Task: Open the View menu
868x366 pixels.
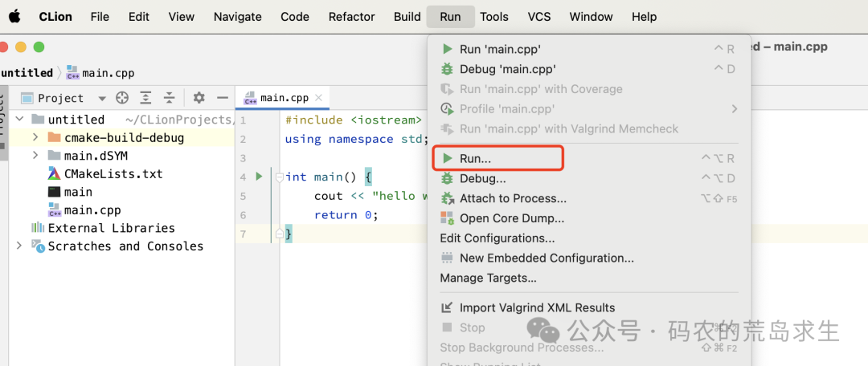Action: click(182, 17)
